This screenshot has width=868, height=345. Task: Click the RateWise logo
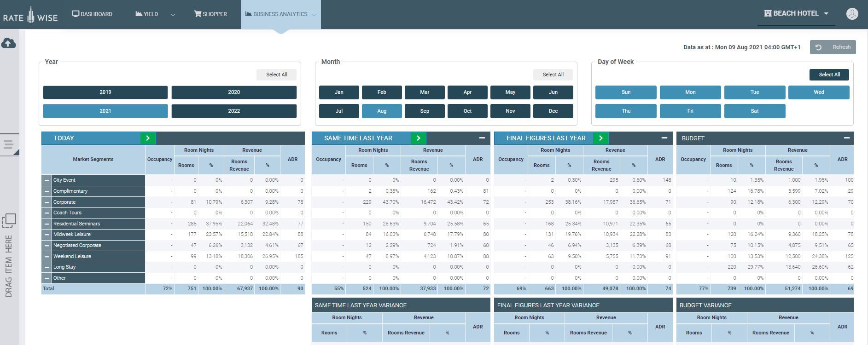pyautogui.click(x=30, y=15)
